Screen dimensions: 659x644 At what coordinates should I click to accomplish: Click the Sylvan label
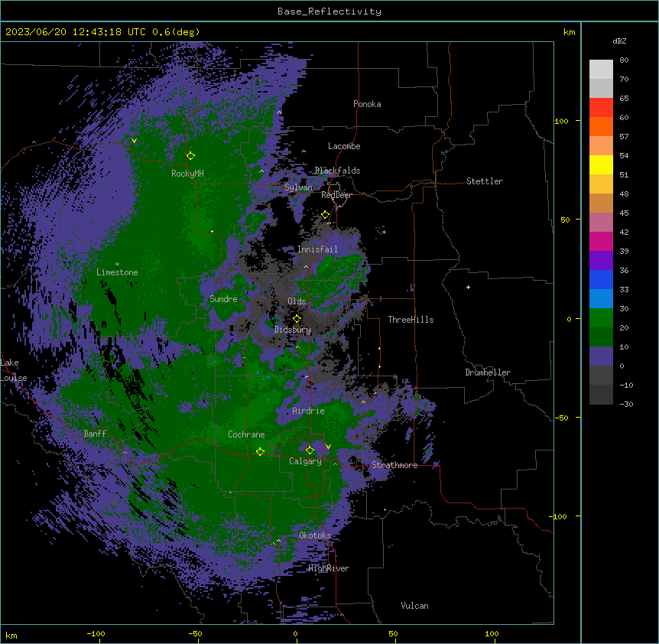click(298, 187)
